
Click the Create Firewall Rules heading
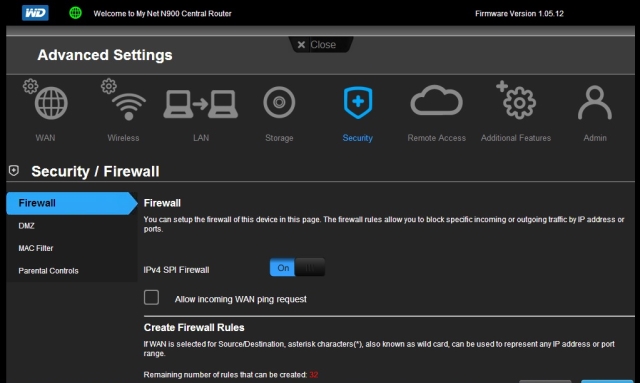[x=194, y=327]
